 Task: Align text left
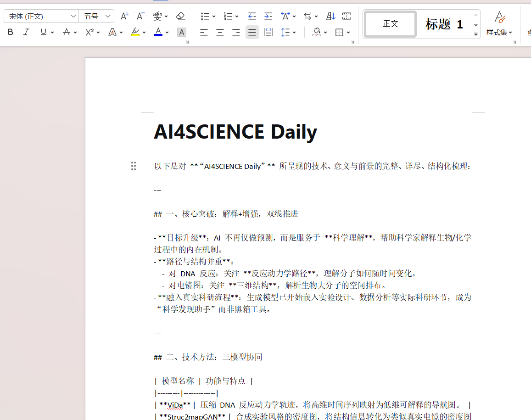point(203,32)
